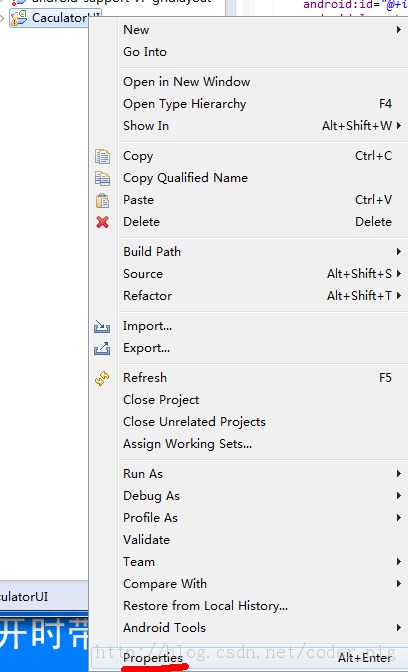
Task: Click the Copy icon in context menu
Action: pos(102,156)
